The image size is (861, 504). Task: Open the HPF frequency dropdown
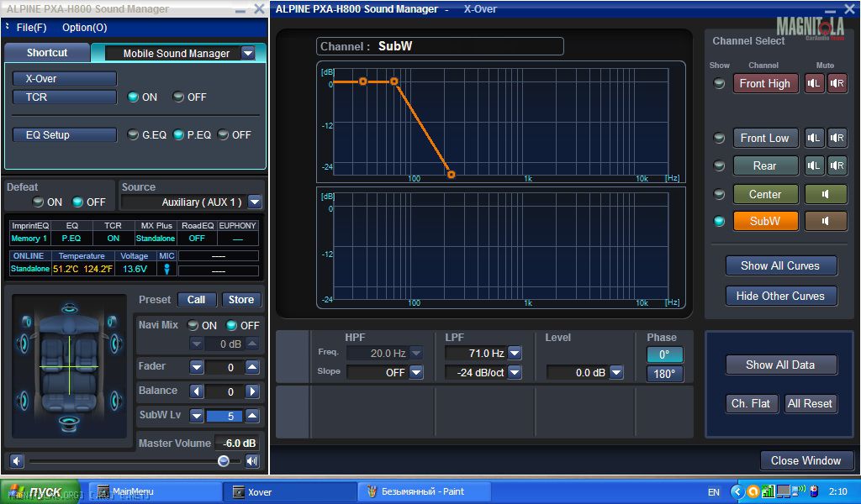pyautogui.click(x=416, y=353)
